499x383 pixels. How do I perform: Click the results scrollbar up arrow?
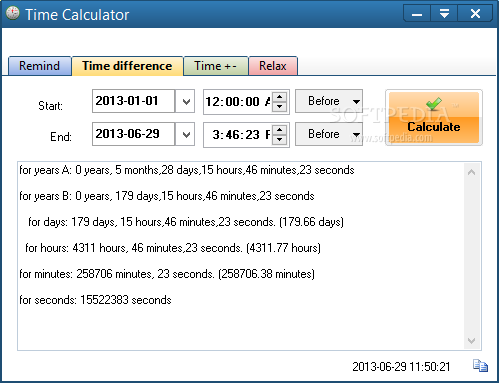(472, 172)
